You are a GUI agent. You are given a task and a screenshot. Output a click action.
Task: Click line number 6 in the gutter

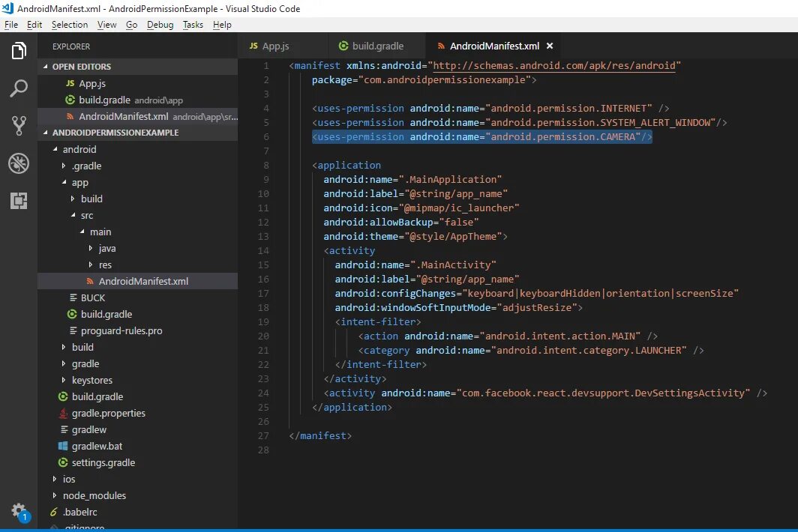pos(265,137)
